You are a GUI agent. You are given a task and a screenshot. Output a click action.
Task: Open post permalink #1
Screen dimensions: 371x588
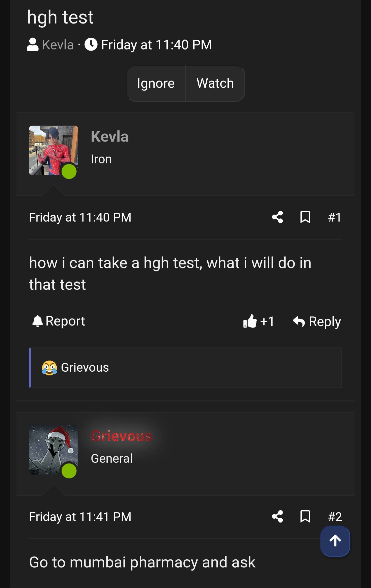pyautogui.click(x=335, y=217)
